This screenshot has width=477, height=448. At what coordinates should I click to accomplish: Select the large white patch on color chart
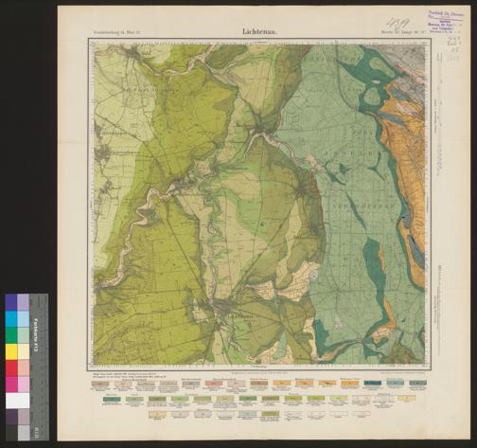click(18, 401)
